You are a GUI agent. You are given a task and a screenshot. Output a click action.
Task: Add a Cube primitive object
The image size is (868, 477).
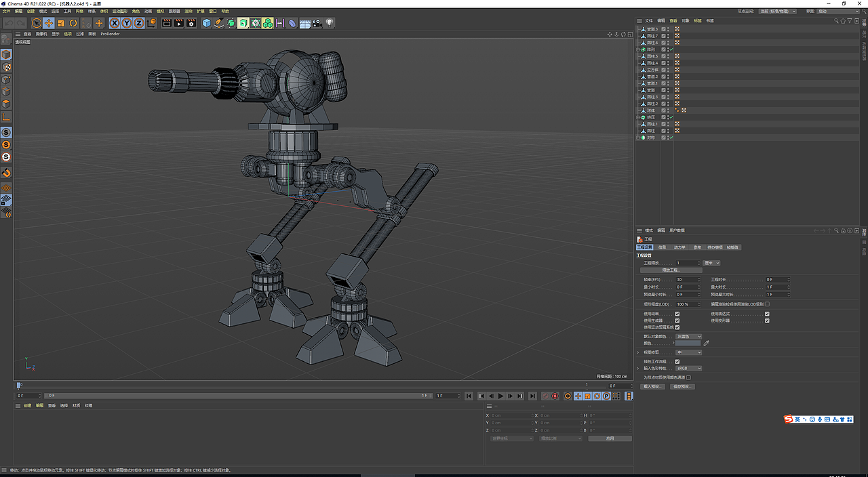coord(207,23)
